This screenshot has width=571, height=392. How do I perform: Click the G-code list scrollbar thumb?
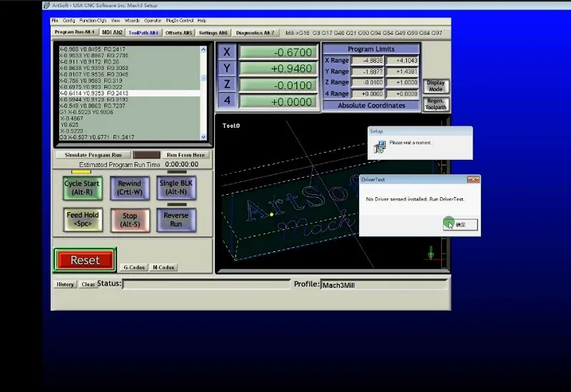pyautogui.click(x=203, y=78)
